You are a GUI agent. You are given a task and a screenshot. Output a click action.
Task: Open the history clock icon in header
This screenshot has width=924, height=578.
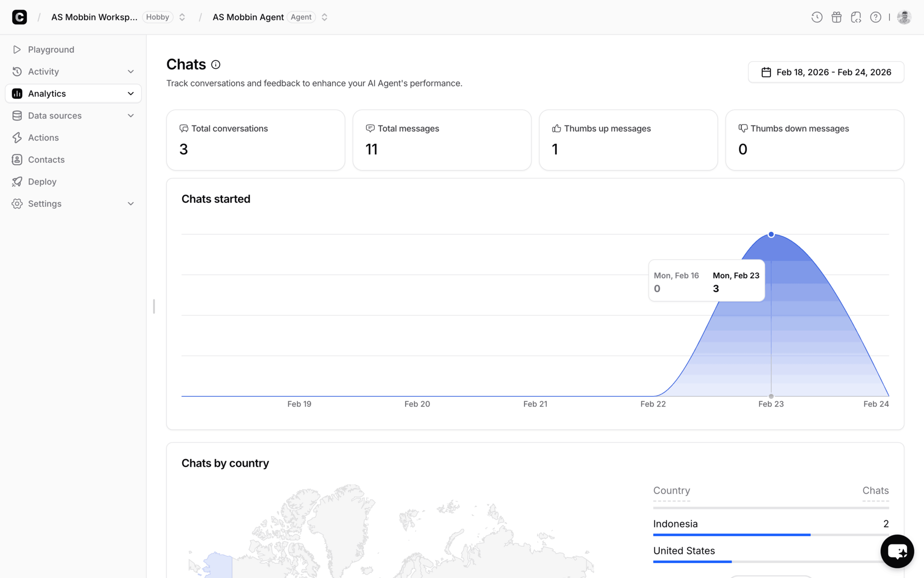click(817, 17)
